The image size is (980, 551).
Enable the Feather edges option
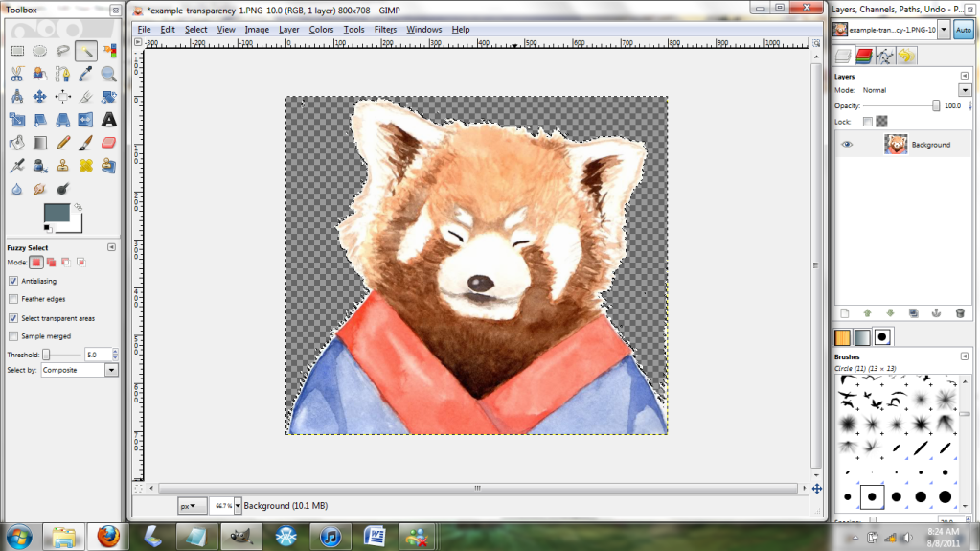[x=13, y=299]
